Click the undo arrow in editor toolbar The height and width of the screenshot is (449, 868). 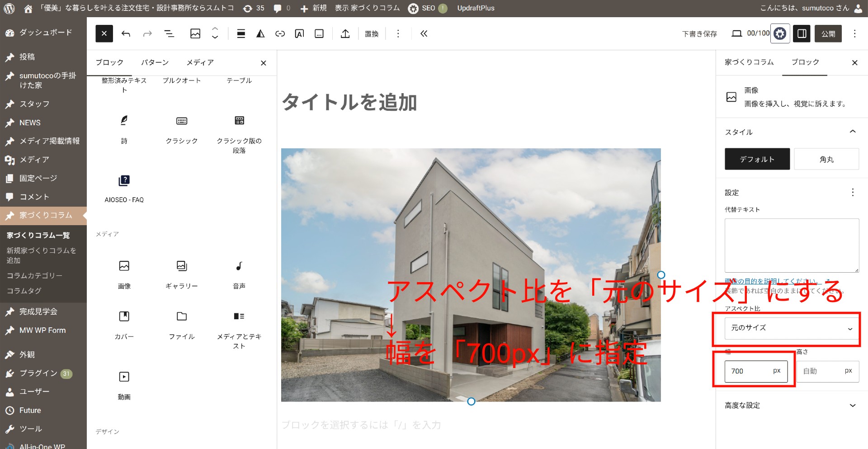coord(126,33)
